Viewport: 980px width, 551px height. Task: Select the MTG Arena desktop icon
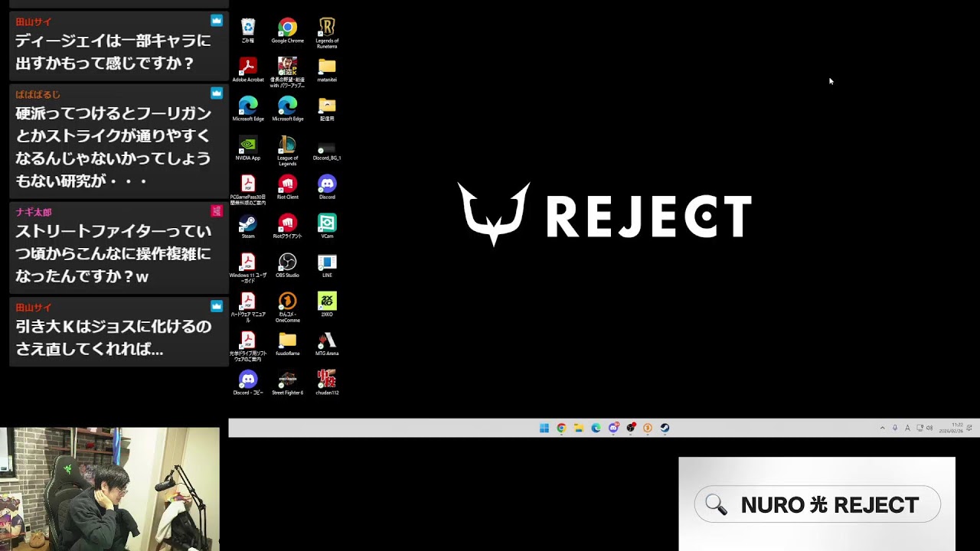327,343
